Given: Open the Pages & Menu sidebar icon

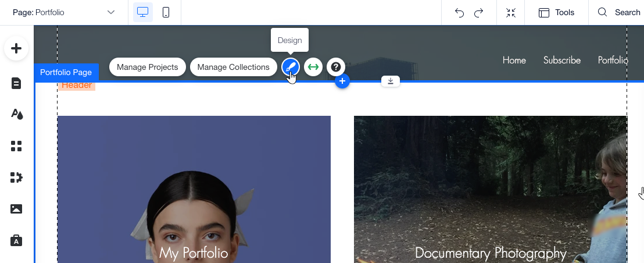Looking at the screenshot, I should coord(16,83).
